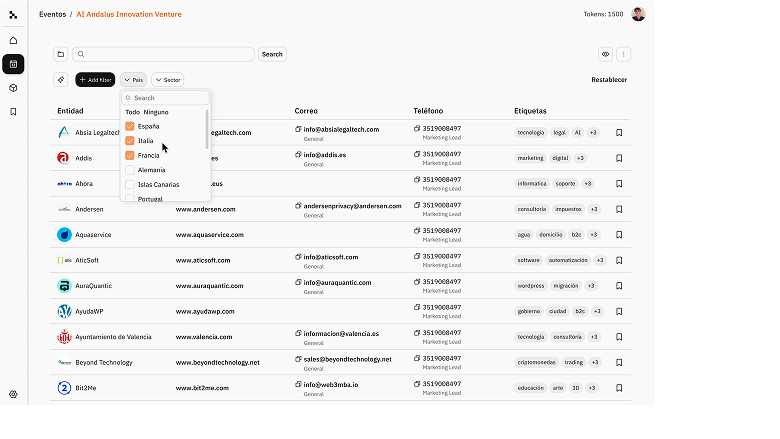Click the Tokens: 1500 counter

pos(603,14)
